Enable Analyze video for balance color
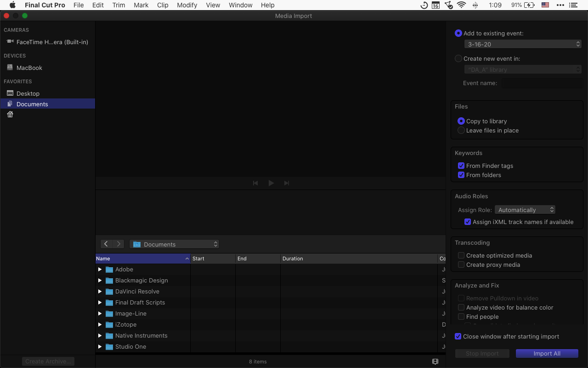588x368 pixels. pos(461,308)
